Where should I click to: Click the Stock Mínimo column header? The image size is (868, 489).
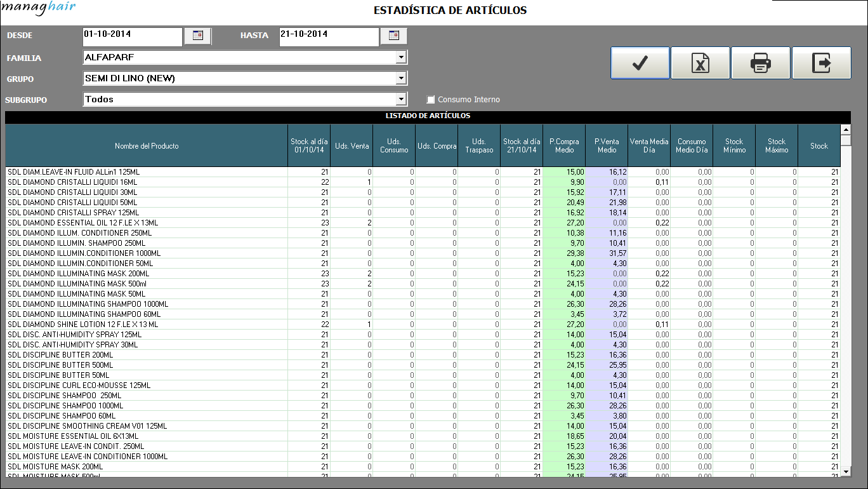pos(734,146)
